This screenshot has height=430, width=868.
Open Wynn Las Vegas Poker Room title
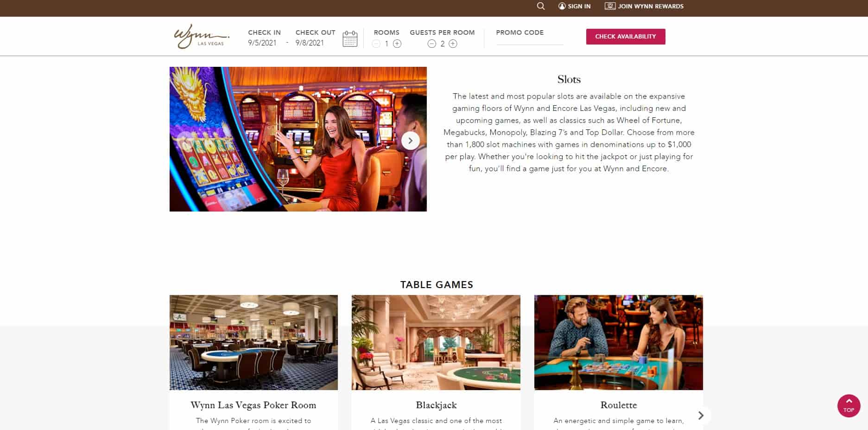click(253, 405)
